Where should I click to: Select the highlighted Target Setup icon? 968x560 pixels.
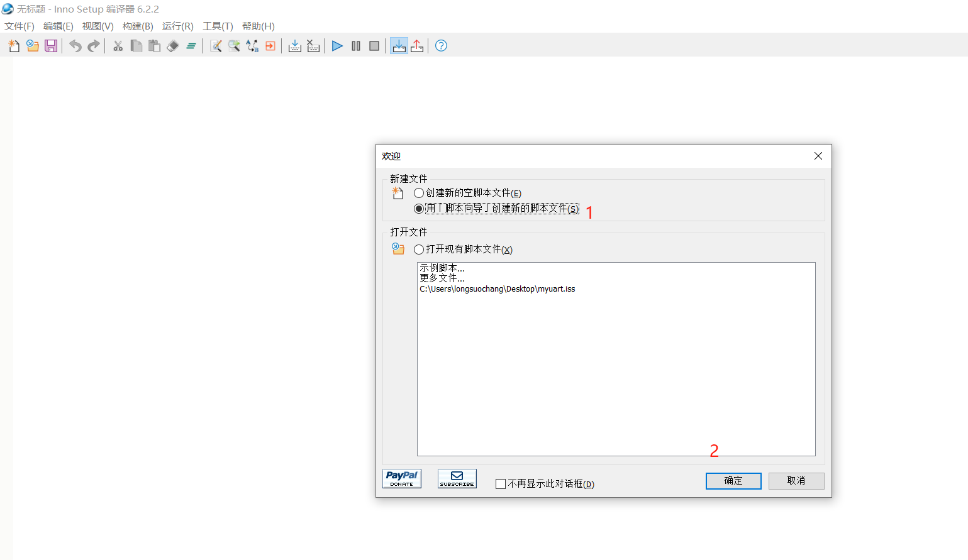(399, 46)
